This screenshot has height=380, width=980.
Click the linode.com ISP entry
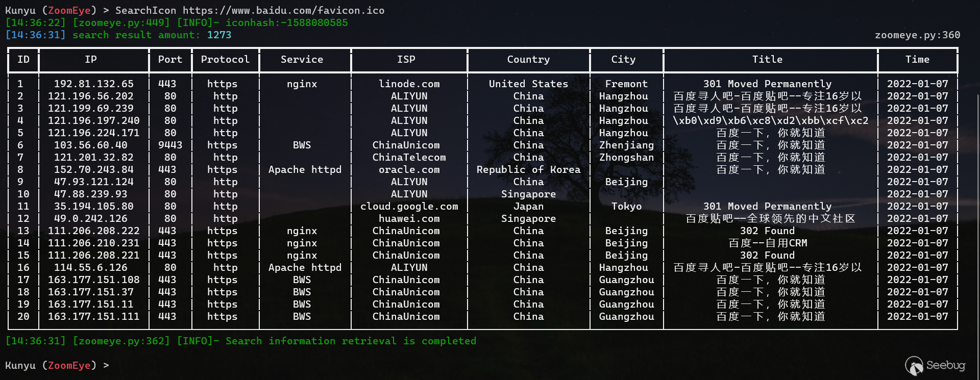coord(409,84)
